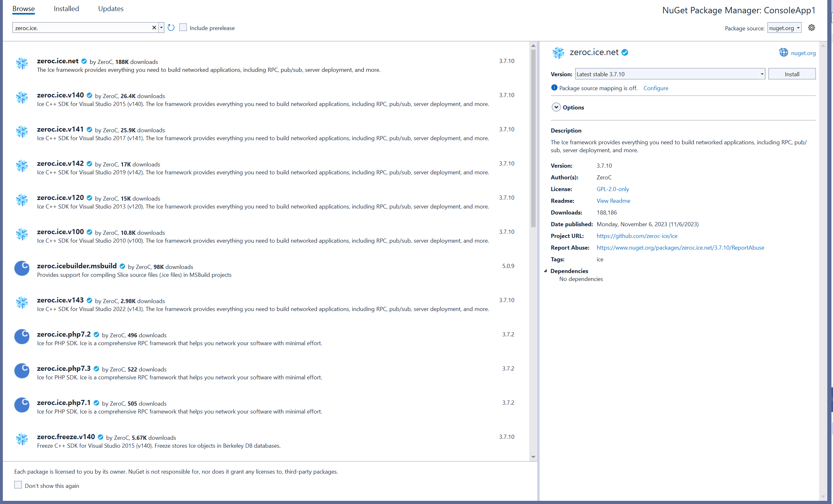Open NuGet settings gear icon
Image resolution: width=833 pixels, height=504 pixels.
point(811,28)
